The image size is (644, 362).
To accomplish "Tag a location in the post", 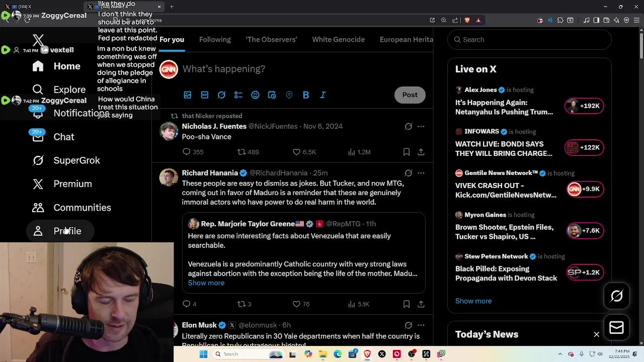I will pos(289,95).
